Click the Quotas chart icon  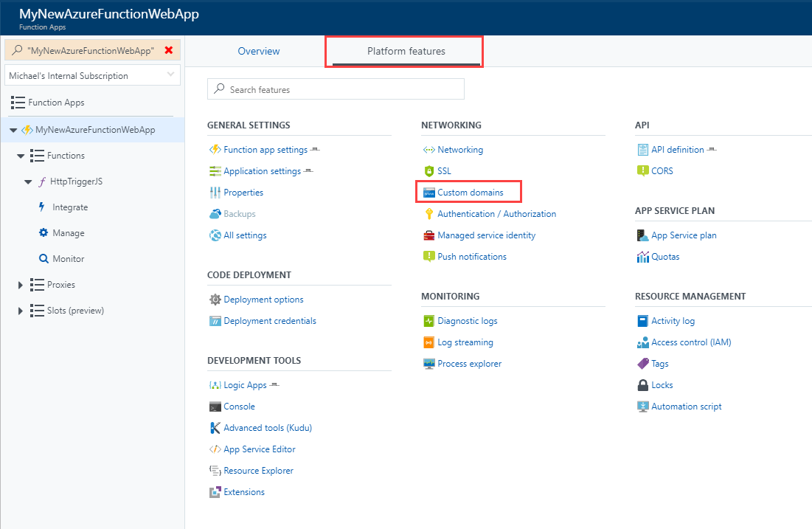[x=642, y=257]
